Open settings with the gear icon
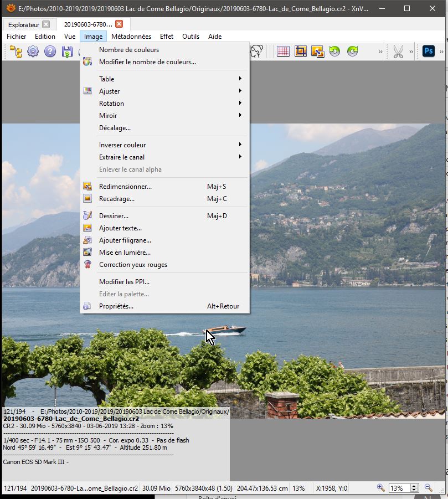This screenshot has width=448, height=499. point(33,52)
